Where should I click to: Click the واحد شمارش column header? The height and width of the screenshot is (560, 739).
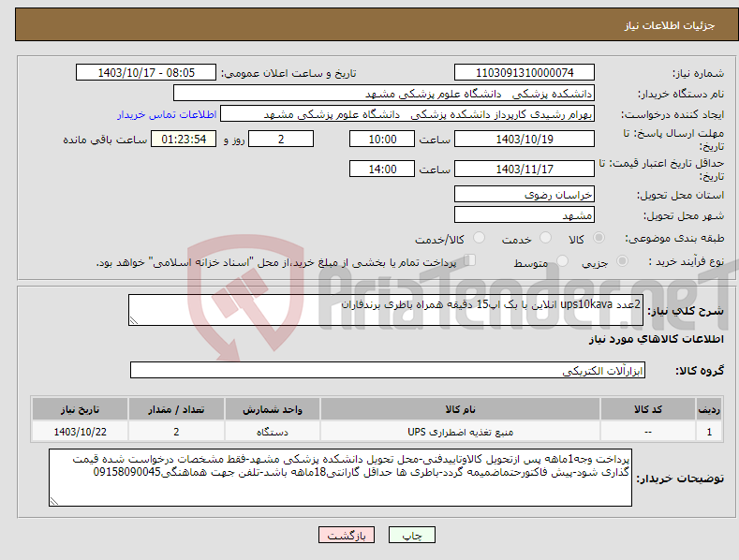(273, 409)
